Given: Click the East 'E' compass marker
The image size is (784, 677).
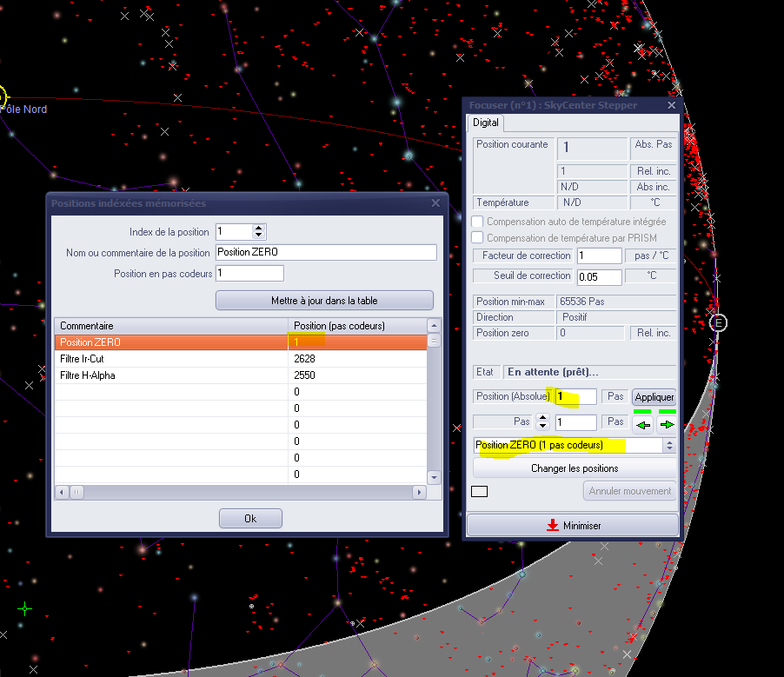Looking at the screenshot, I should coord(718,323).
